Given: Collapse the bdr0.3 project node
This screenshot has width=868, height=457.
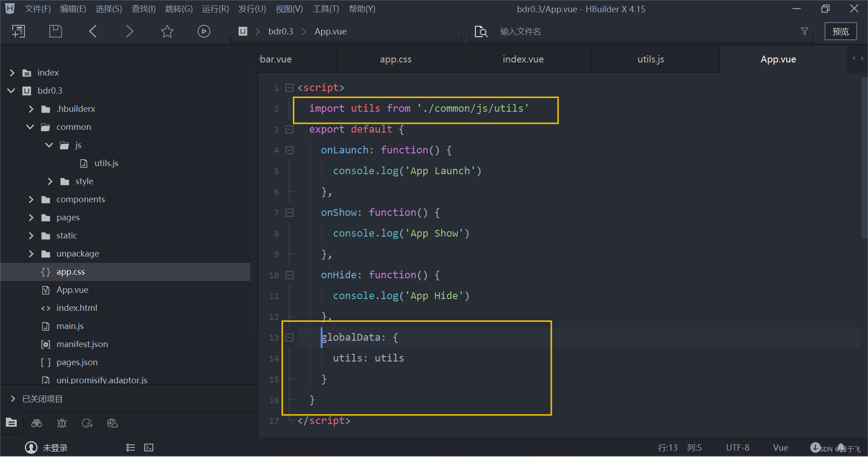Looking at the screenshot, I should click(11, 91).
